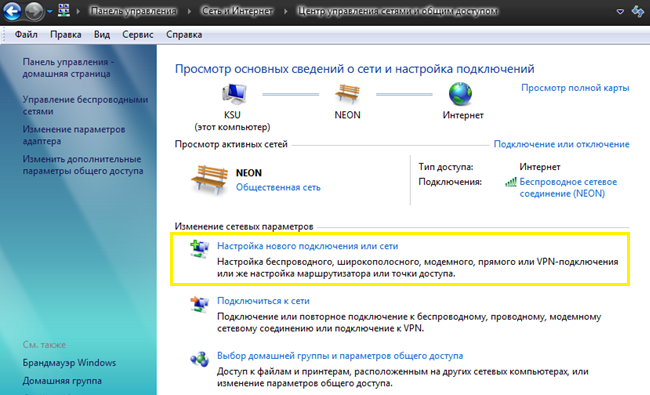Click the refresh icon in address bar
The height and width of the screenshot is (395, 650).
[638, 11]
